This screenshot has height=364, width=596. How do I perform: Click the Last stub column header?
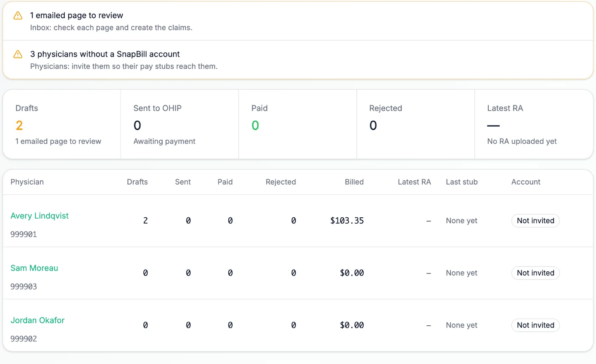[x=462, y=182]
